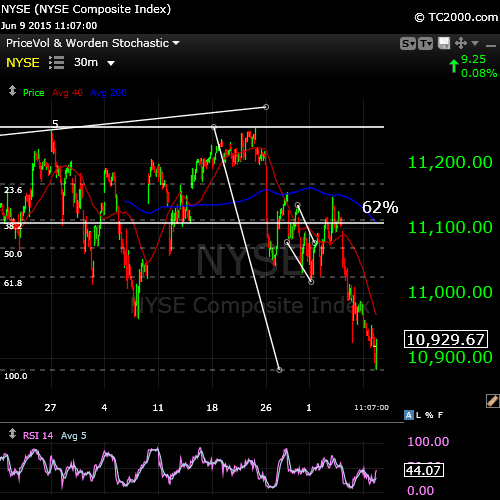Click the 44.07 RSI value box

pos(424,470)
